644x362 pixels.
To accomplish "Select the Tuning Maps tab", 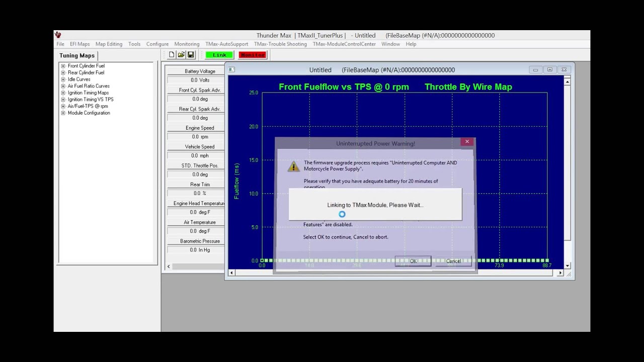I will tap(77, 56).
